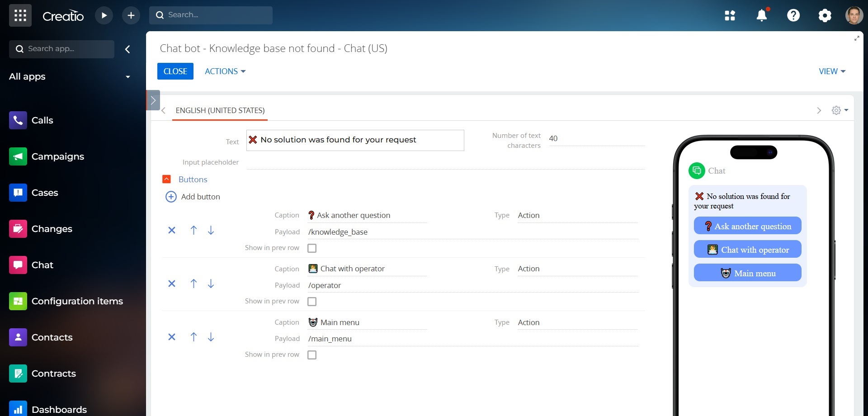This screenshot has height=416, width=868.
Task: Click the Search app field in sidebar
Action: pos(62,49)
